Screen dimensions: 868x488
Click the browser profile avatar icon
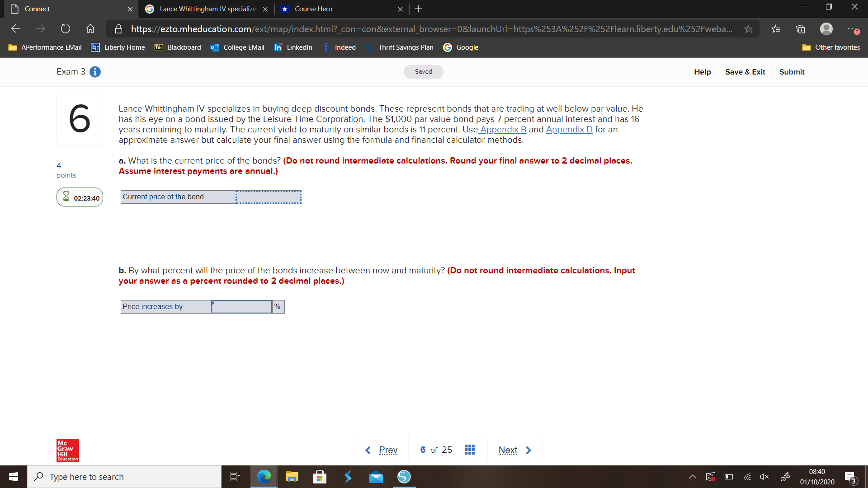[x=826, y=28]
